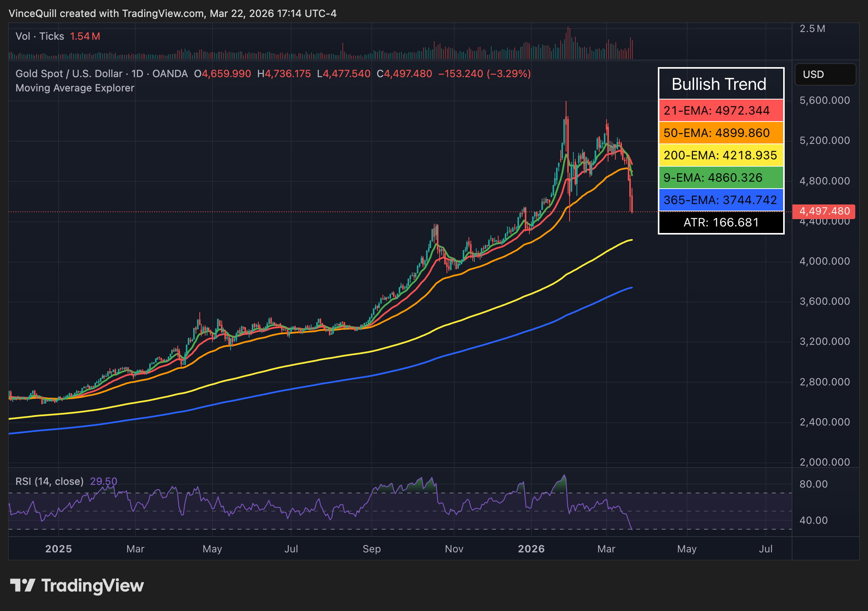Open the USD currency selector on price axis
Screen dimensions: 868x611
[825, 74]
